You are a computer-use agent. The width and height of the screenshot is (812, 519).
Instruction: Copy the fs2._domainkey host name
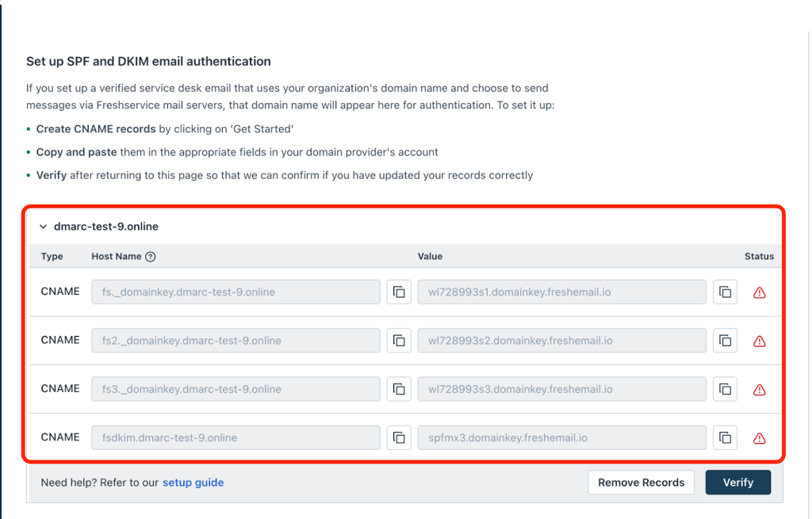pos(399,341)
